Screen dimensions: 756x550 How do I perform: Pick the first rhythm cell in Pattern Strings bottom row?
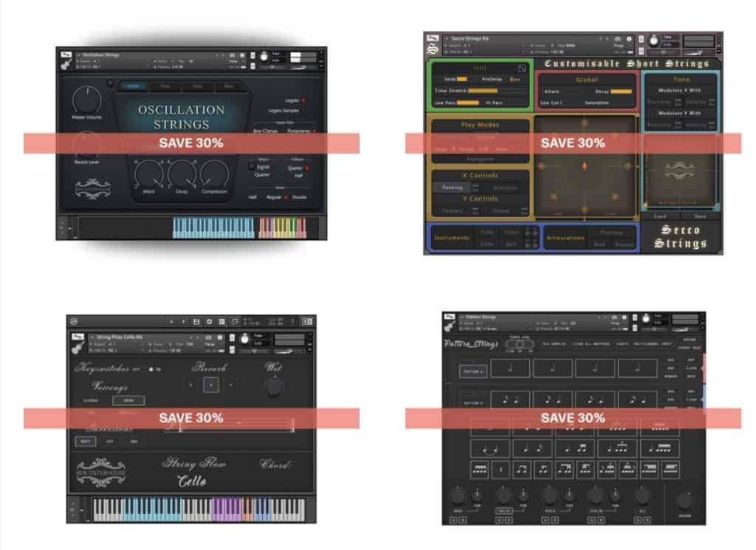480,469
